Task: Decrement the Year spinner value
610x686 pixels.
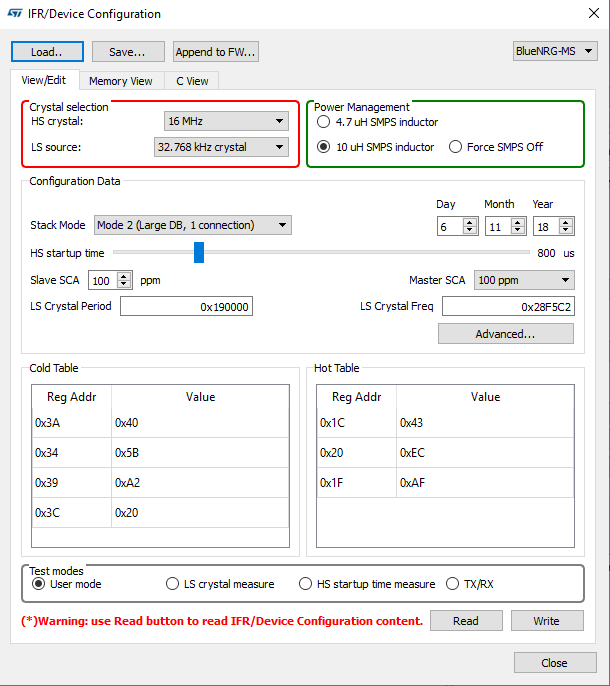Action: point(566,230)
